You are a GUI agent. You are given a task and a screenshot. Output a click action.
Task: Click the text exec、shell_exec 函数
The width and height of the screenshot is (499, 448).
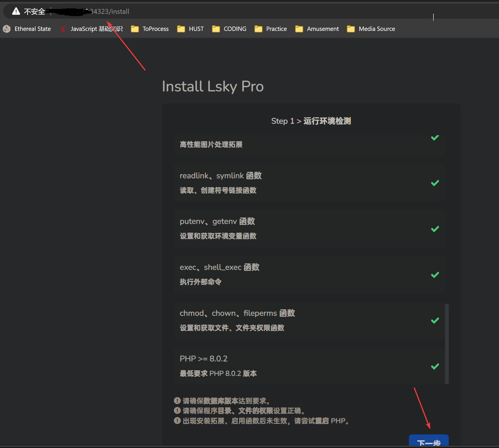click(x=219, y=267)
